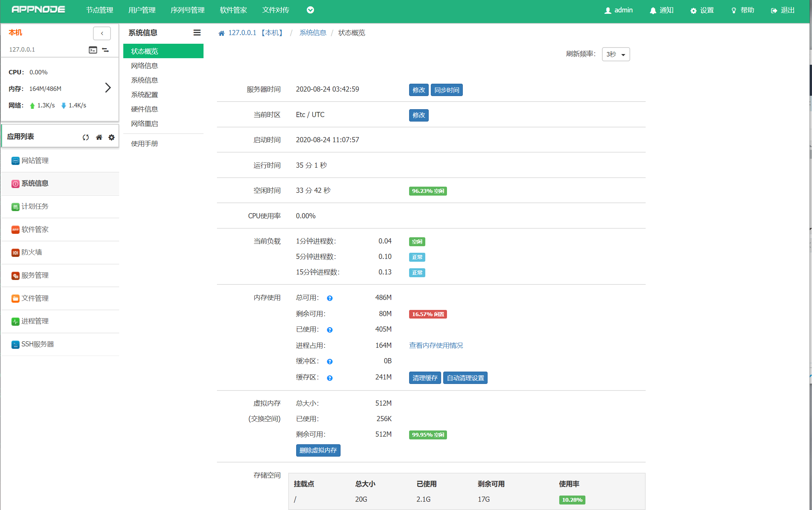Click the 96.23% 空闲 badge

[x=428, y=191]
